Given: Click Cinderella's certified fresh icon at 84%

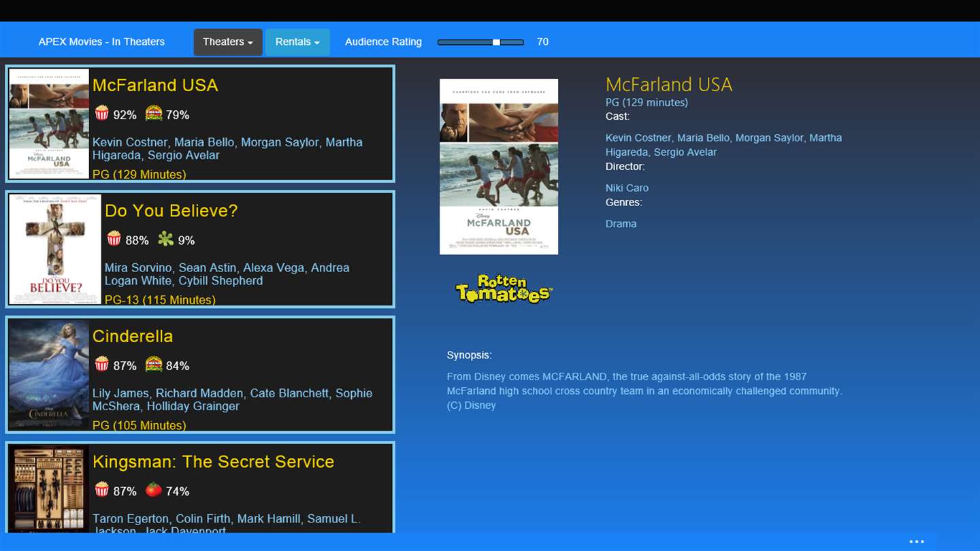Looking at the screenshot, I should click(x=154, y=365).
